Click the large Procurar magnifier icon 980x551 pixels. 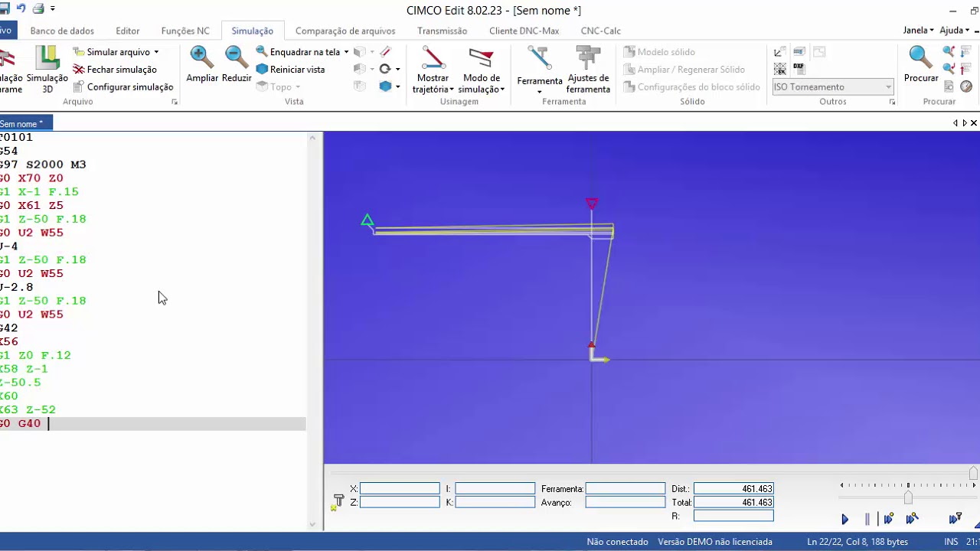(920, 57)
